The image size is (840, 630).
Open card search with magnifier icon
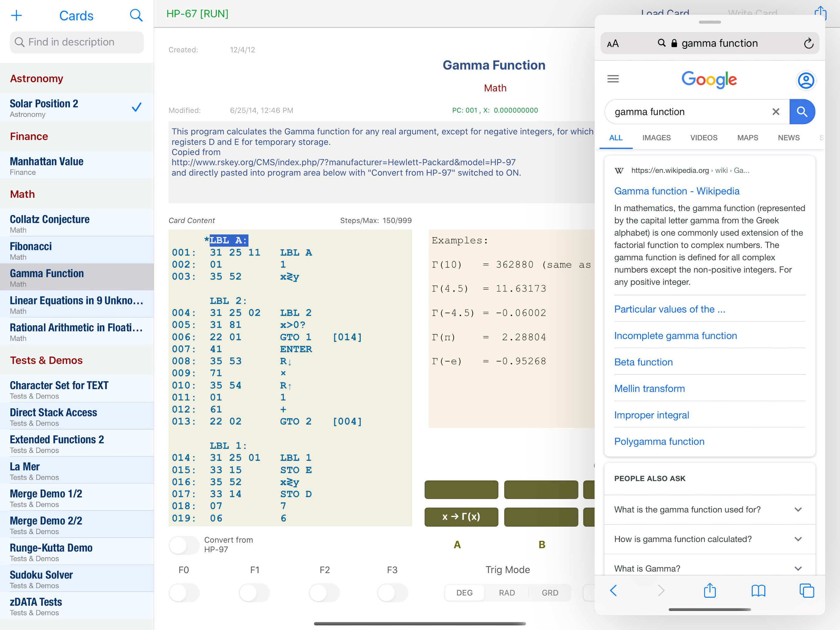click(136, 16)
